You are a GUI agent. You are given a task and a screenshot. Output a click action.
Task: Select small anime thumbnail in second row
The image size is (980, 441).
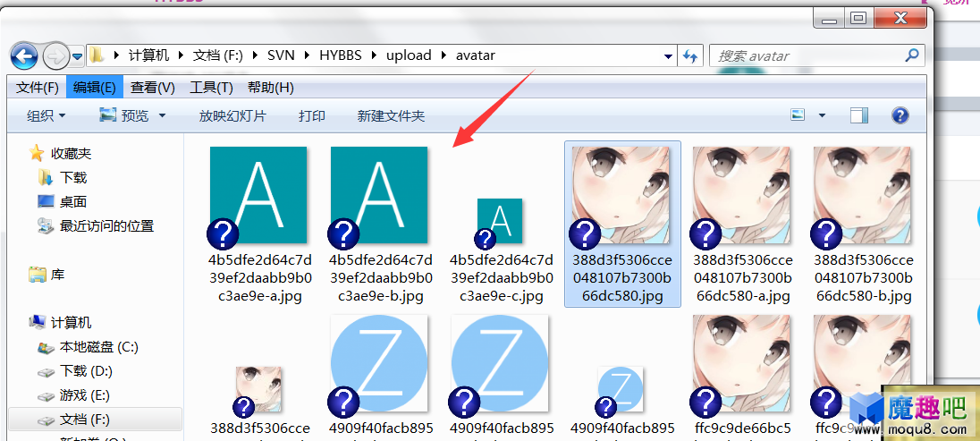pyautogui.click(x=258, y=389)
